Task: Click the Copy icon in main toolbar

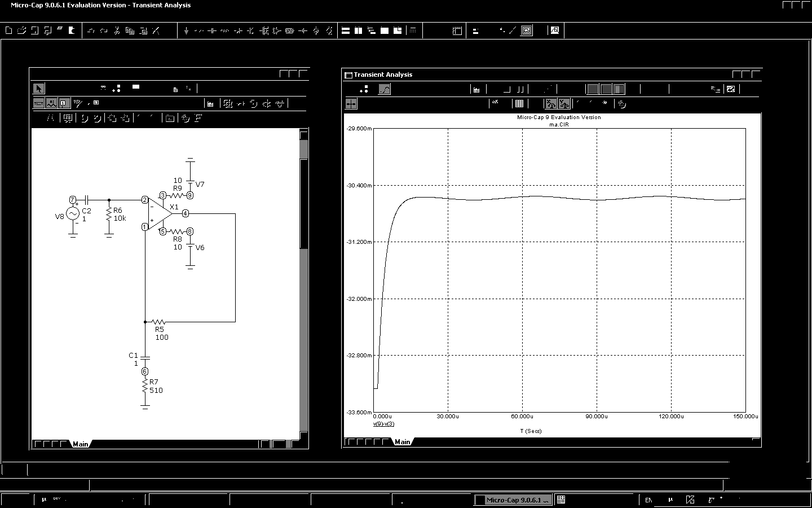Action: [x=130, y=31]
